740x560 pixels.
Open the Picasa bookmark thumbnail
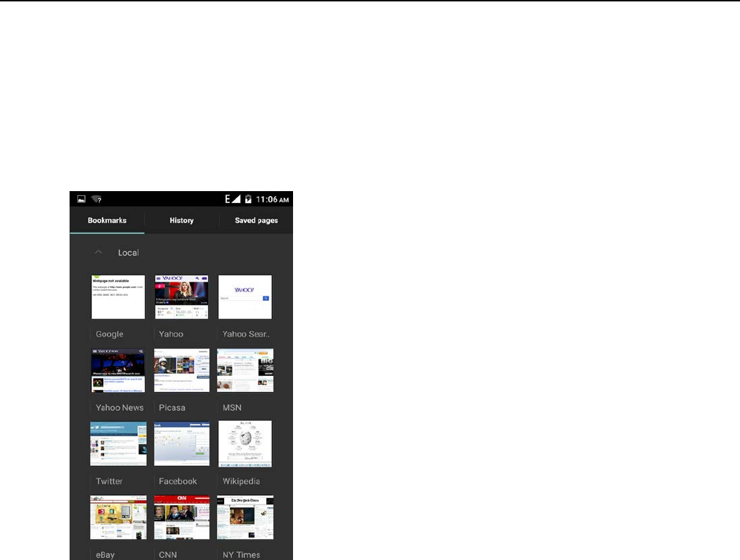click(x=182, y=370)
